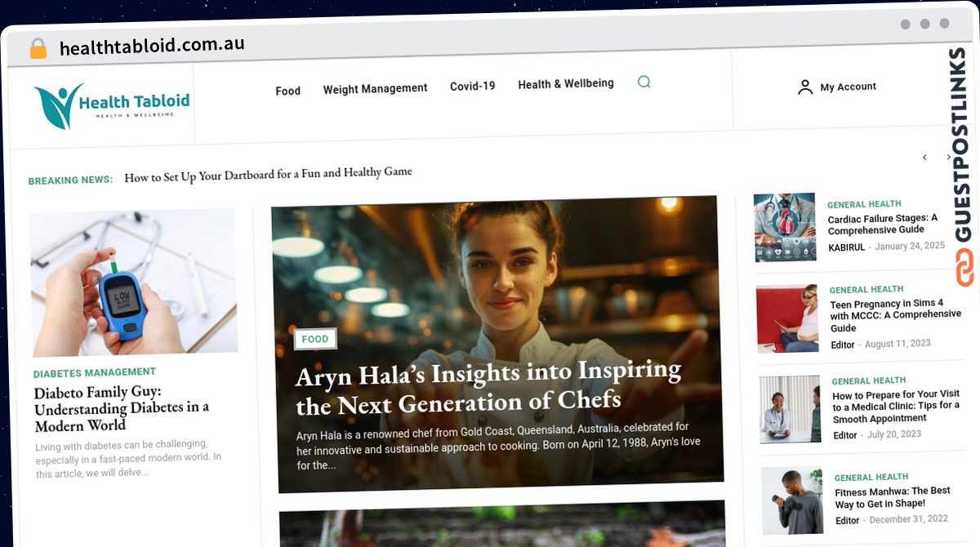Click the padlock icon in the address bar
Screen dimensions: 980x547
tap(38, 49)
